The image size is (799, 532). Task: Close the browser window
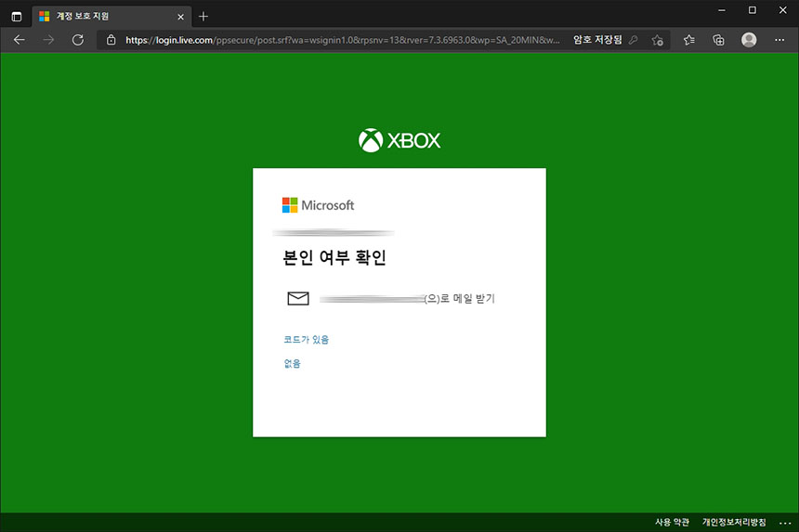782,10
